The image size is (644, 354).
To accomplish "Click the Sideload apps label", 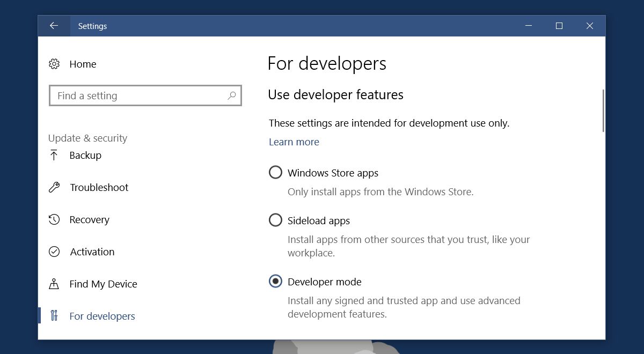I will click(x=319, y=221).
